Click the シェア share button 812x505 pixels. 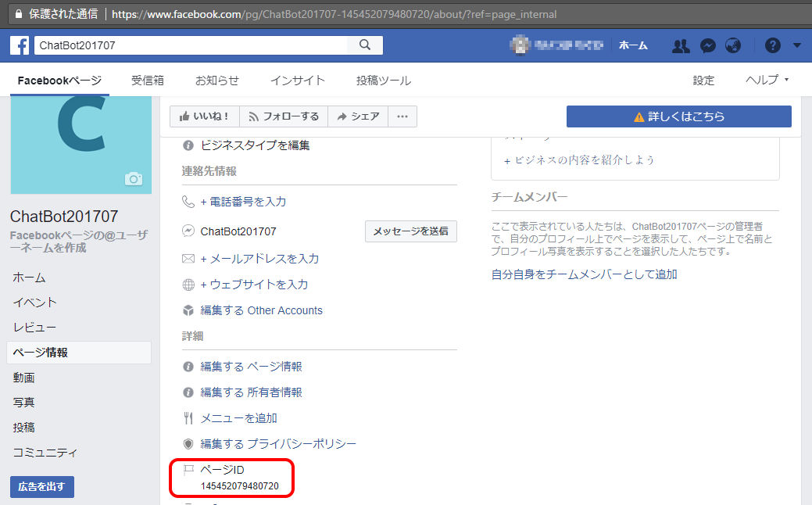pos(359,116)
